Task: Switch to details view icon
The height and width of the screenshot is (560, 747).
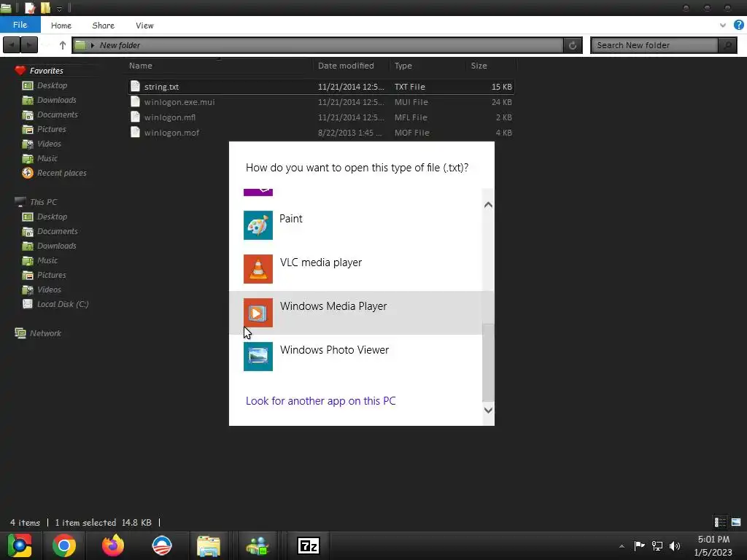Action: 720,522
